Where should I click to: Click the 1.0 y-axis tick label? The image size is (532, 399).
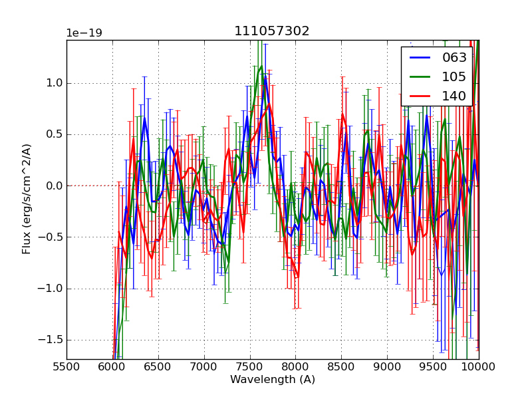(54, 83)
